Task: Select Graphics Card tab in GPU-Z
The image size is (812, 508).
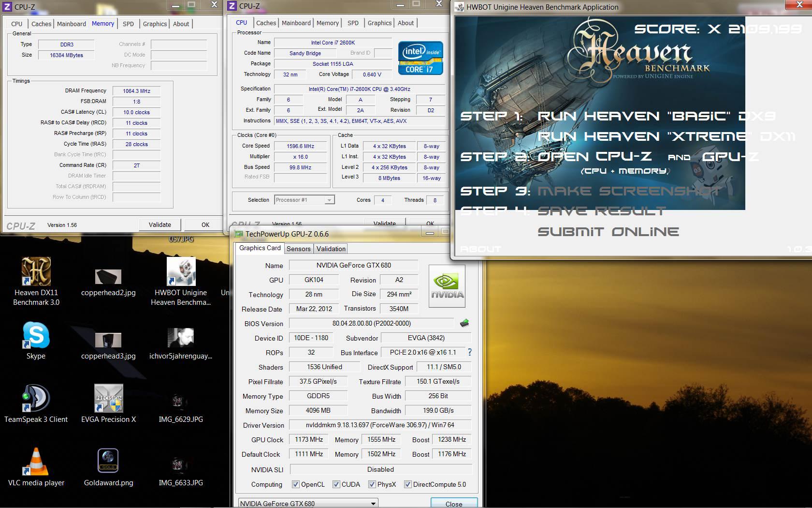Action: click(260, 248)
